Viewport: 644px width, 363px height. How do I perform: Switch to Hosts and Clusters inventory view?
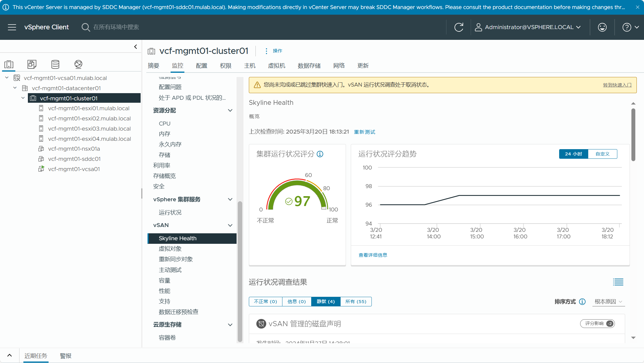point(9,64)
